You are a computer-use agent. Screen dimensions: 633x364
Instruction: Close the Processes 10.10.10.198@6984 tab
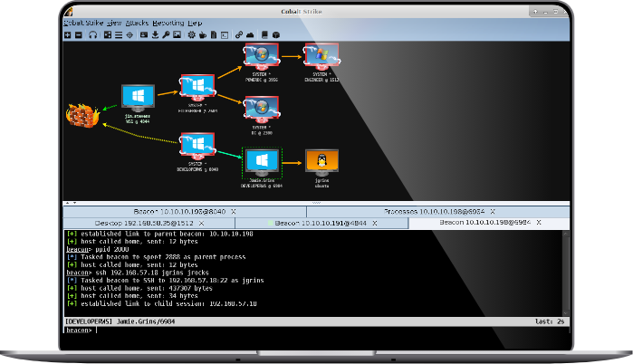pyautogui.click(x=493, y=212)
